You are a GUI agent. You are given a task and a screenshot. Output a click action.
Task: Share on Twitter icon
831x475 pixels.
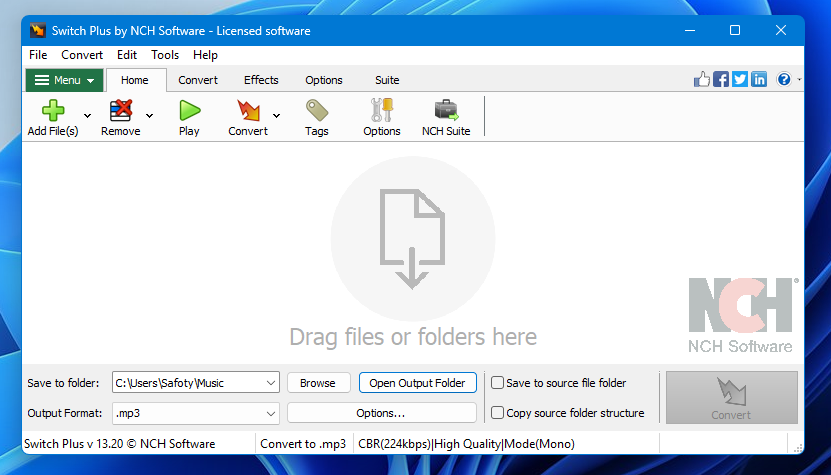click(x=740, y=80)
